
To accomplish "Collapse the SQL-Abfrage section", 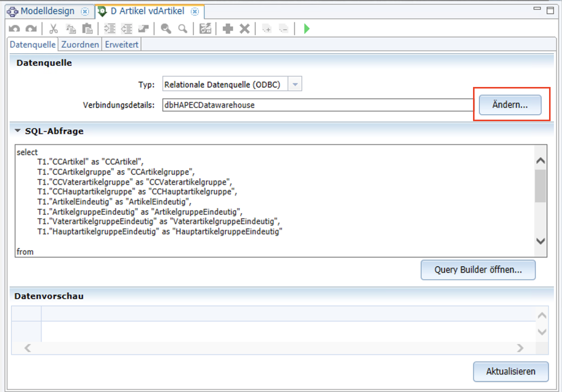I will point(18,131).
